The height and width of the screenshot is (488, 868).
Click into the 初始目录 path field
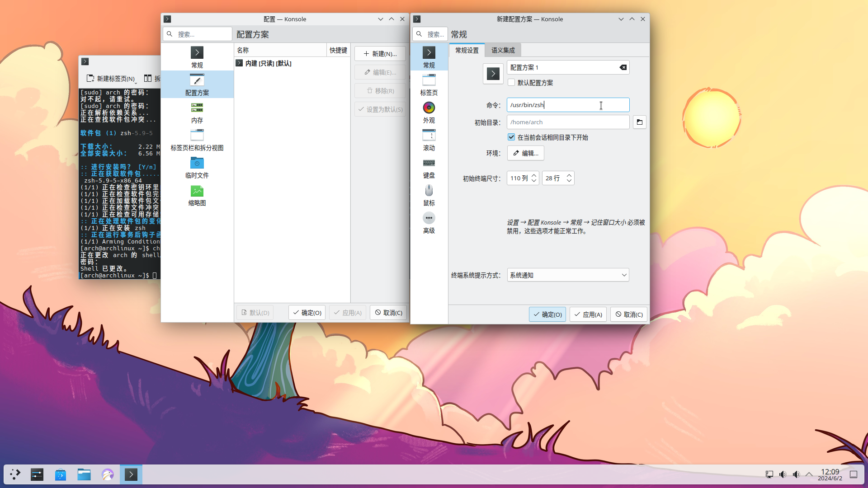click(x=567, y=122)
